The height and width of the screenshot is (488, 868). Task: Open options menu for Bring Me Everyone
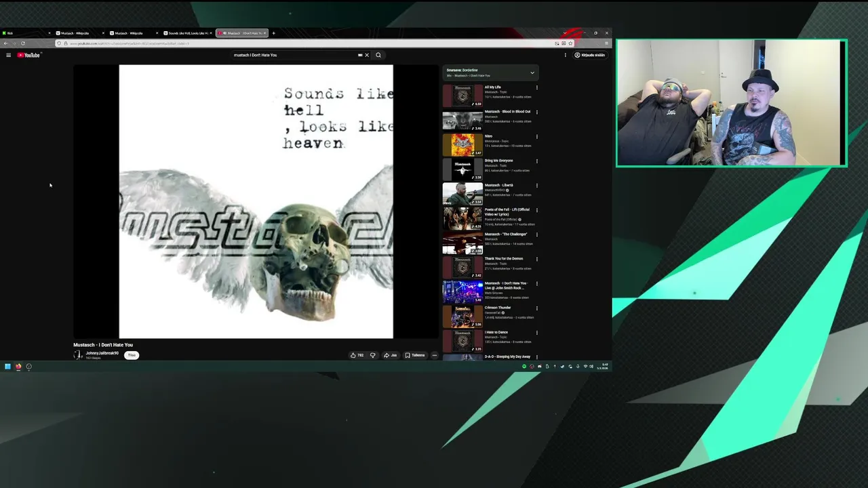point(537,161)
